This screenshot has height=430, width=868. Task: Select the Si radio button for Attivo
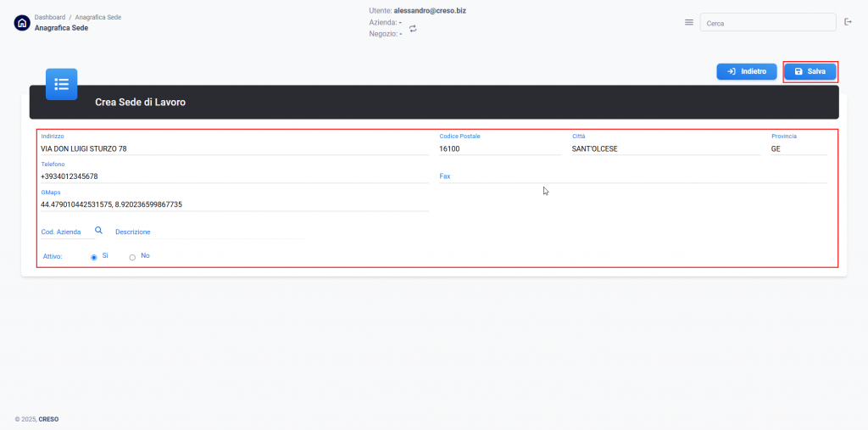(94, 257)
